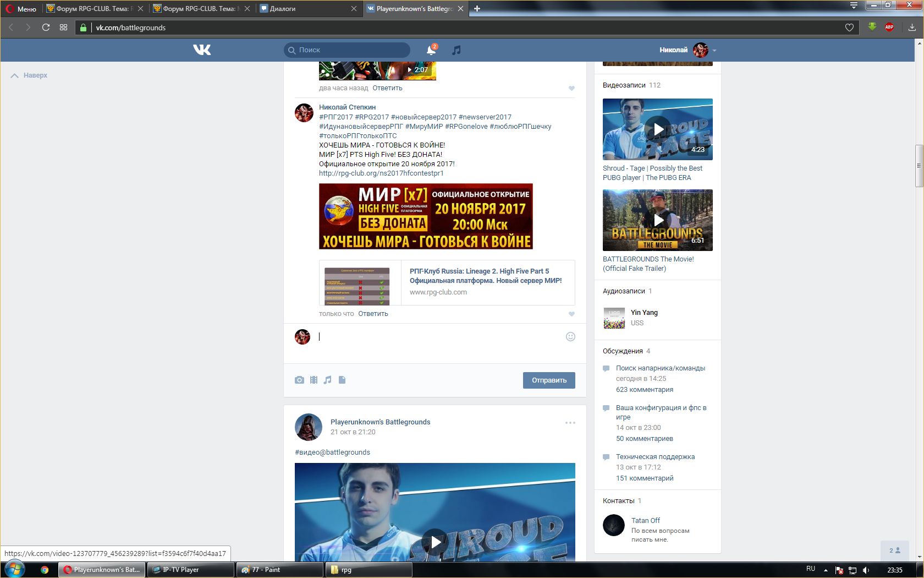
Task: Open the notifications bell icon
Action: click(431, 50)
